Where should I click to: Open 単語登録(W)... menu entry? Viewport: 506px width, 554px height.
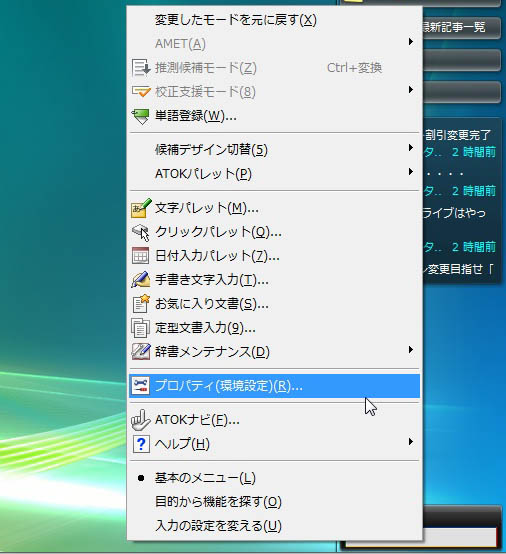274,116
